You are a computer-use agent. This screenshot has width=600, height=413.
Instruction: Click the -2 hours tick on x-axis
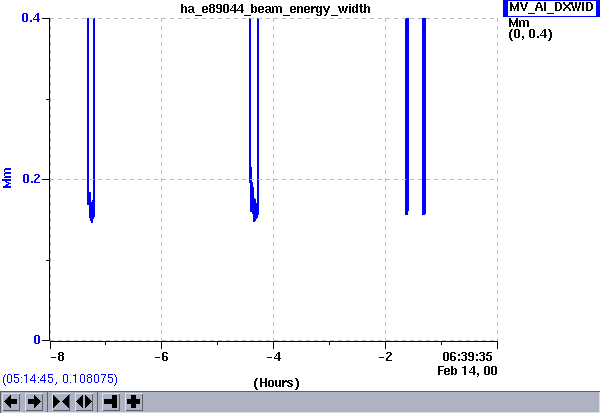coord(385,356)
